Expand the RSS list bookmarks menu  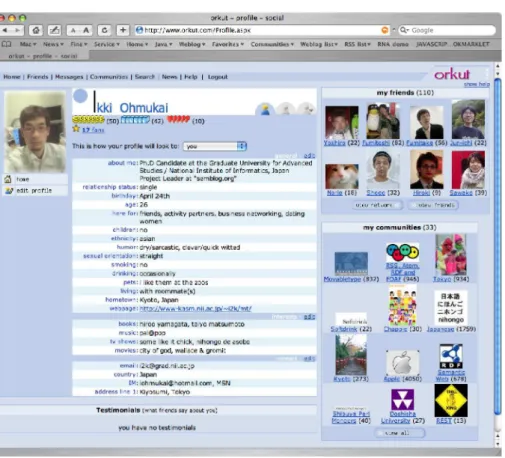tap(357, 44)
